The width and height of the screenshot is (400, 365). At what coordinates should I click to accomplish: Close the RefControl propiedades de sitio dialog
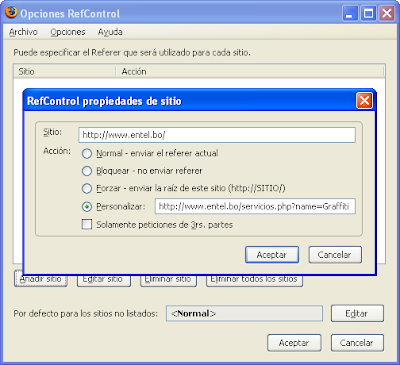364,101
